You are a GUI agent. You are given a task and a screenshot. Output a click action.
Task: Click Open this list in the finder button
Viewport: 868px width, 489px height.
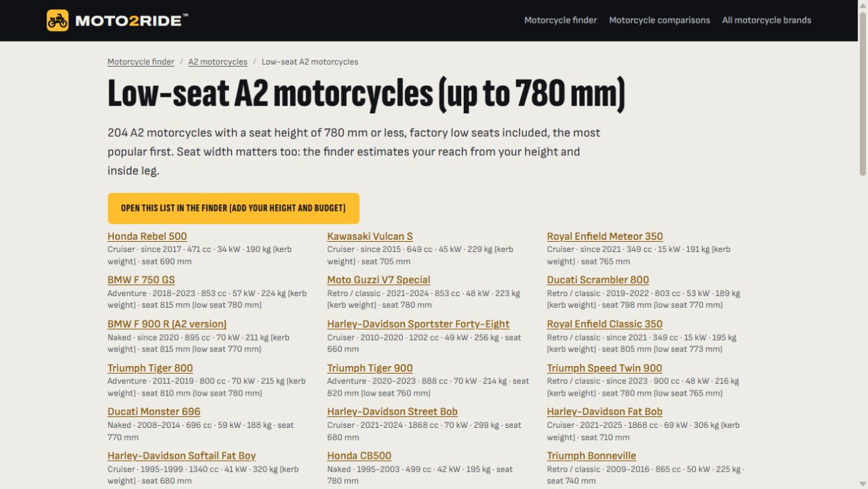coord(233,208)
